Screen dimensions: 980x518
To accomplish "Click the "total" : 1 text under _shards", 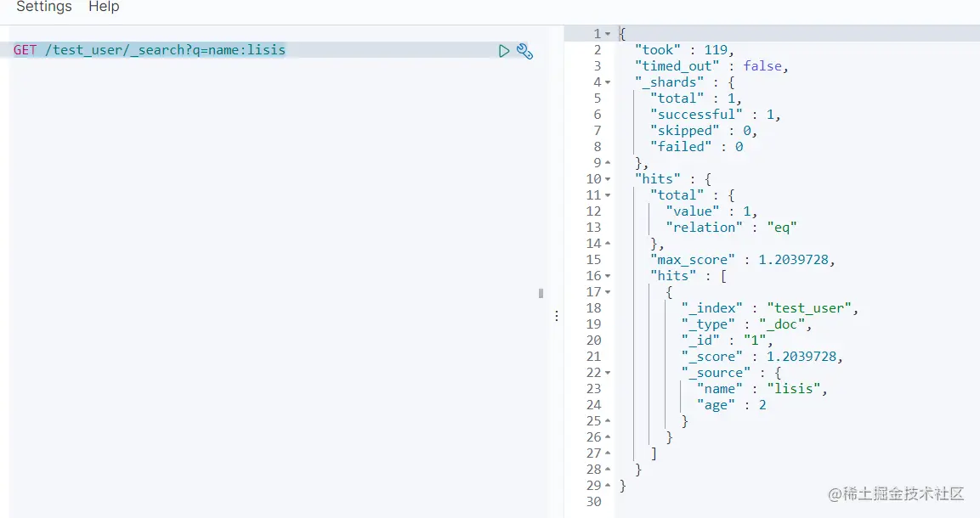I will point(696,99).
